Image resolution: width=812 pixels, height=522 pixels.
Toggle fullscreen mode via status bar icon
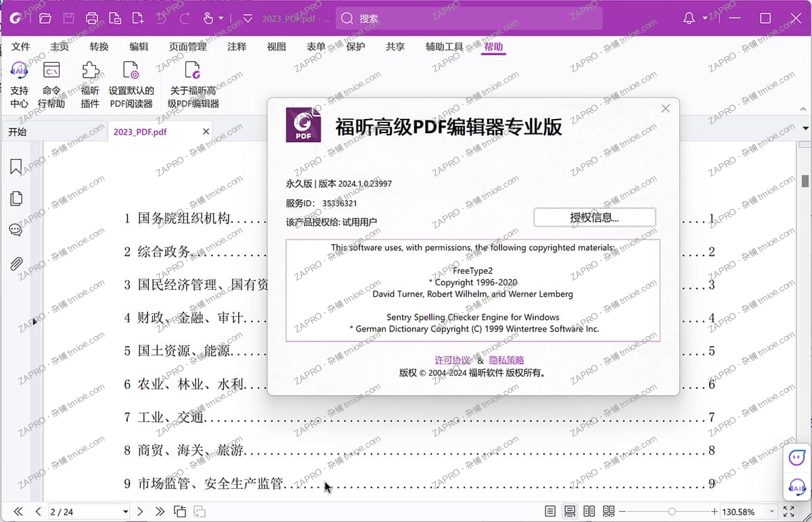pyautogui.click(x=788, y=512)
